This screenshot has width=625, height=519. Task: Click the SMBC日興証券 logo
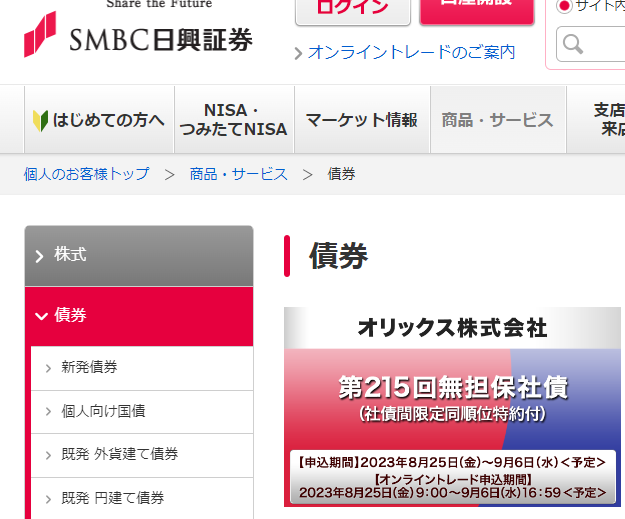click(x=138, y=34)
